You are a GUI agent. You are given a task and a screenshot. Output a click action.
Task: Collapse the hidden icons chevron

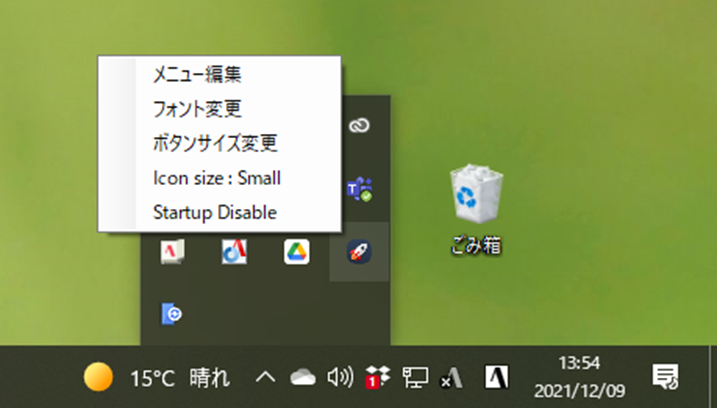(x=265, y=377)
